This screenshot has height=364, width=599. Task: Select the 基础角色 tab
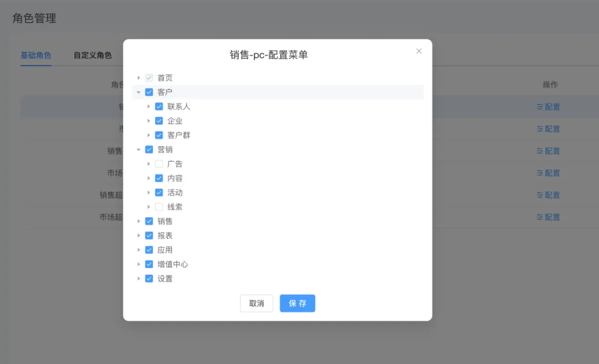click(36, 55)
